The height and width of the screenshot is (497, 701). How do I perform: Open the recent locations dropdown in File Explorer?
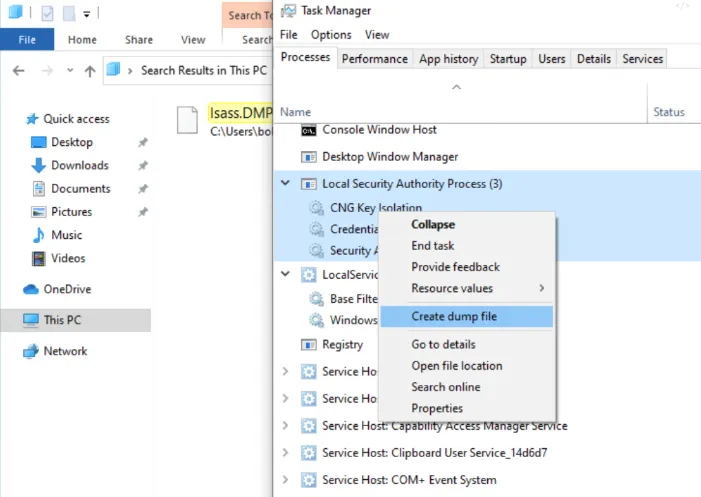[70, 70]
